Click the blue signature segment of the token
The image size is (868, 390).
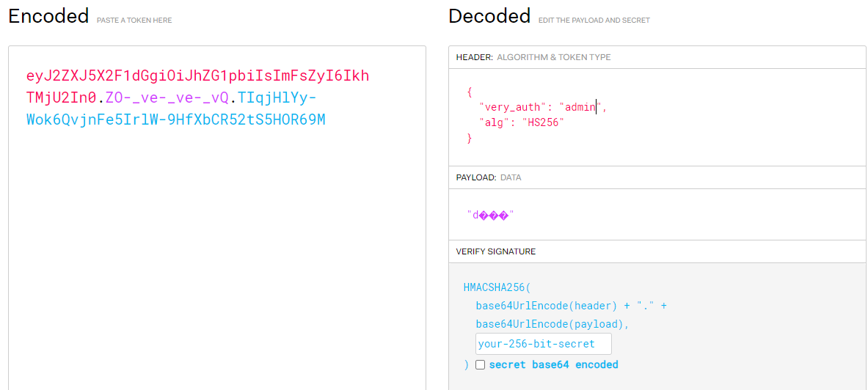176,119
